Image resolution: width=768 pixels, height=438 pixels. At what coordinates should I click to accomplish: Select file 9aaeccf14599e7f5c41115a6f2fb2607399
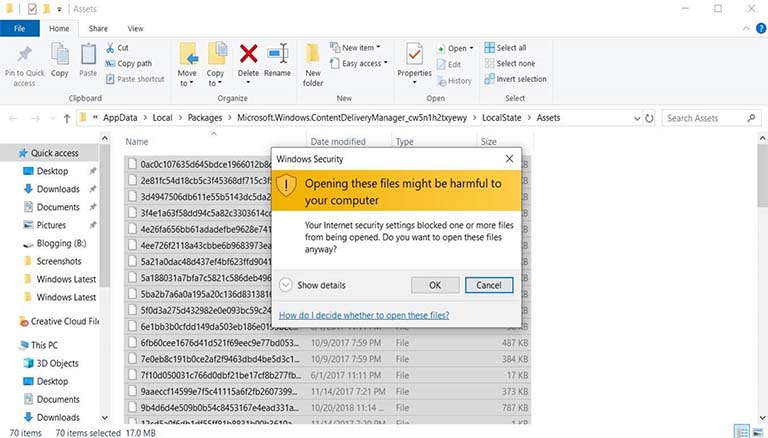(328, 391)
